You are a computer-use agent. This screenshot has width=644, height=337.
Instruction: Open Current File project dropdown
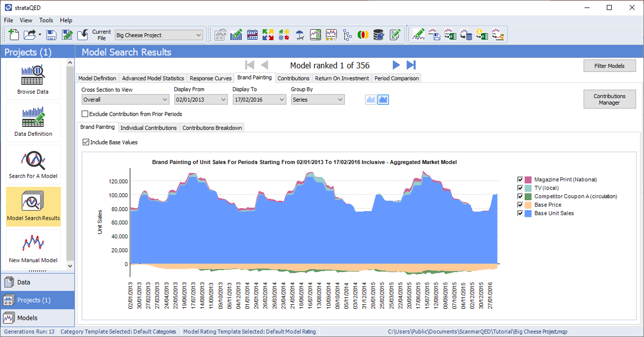pyautogui.click(x=158, y=35)
